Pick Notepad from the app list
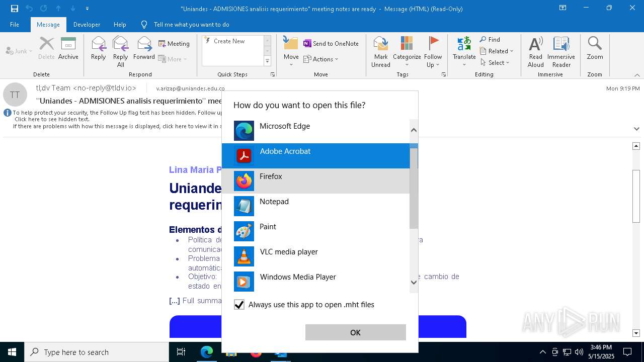The width and height of the screenshot is (644, 362). 316,206
